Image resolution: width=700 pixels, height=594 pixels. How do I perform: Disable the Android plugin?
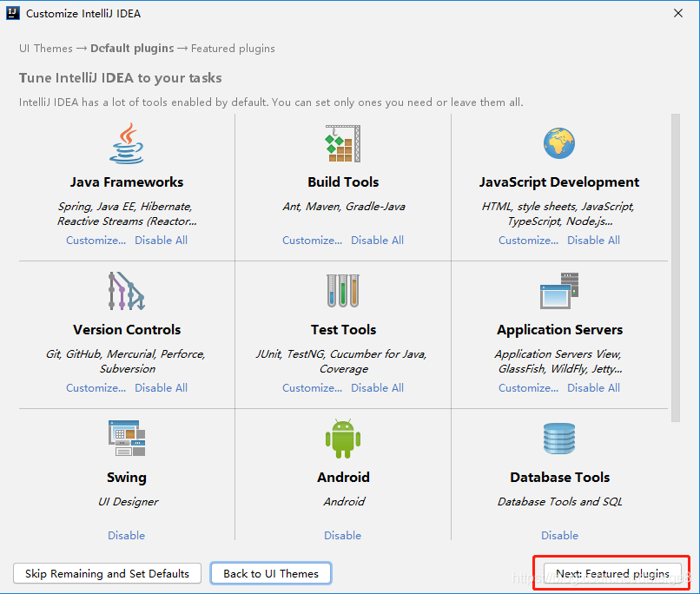click(343, 535)
